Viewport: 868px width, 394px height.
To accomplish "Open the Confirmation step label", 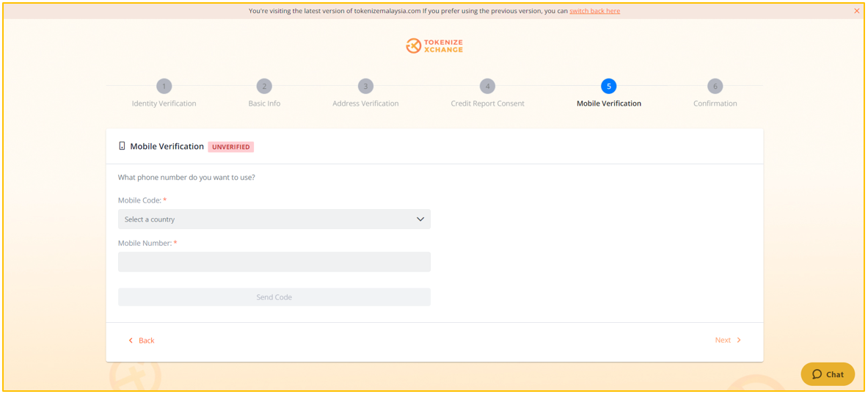I will click(x=715, y=103).
